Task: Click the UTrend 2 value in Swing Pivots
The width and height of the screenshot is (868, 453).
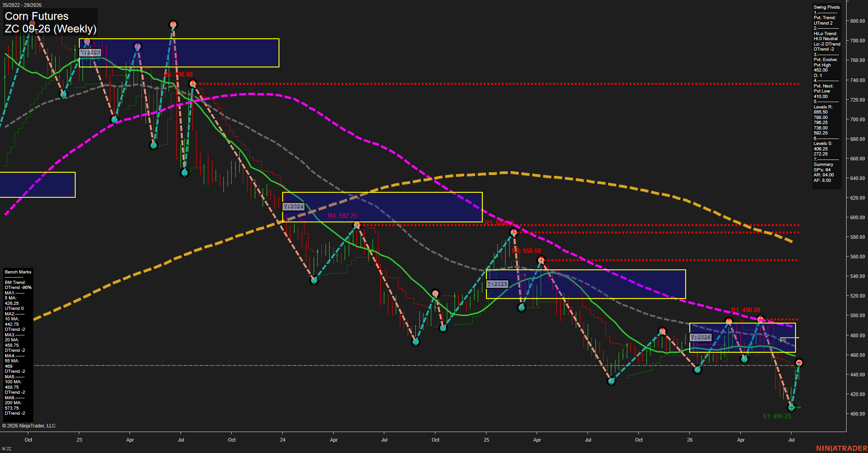Action: tap(823, 23)
